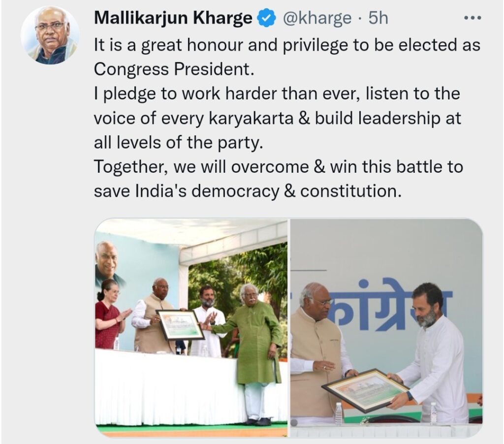This screenshot has width=504, height=444.
Task: Click the framed certificate in the right photo
Action: coord(367,390)
